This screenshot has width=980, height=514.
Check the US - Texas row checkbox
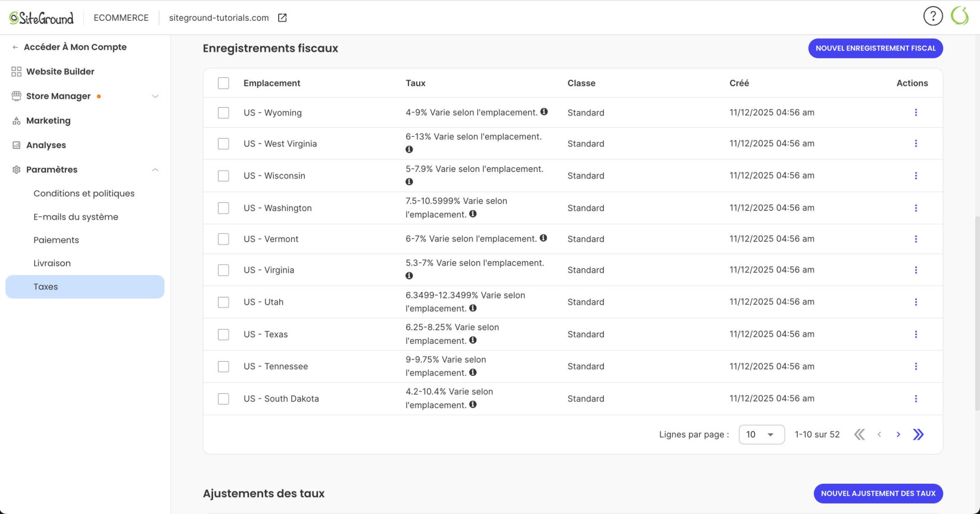pyautogui.click(x=223, y=334)
